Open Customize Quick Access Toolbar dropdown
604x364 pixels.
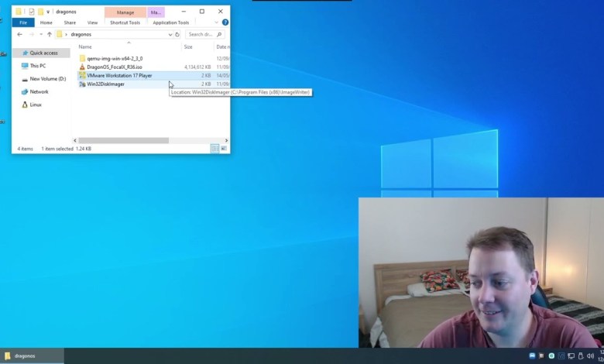coord(48,12)
